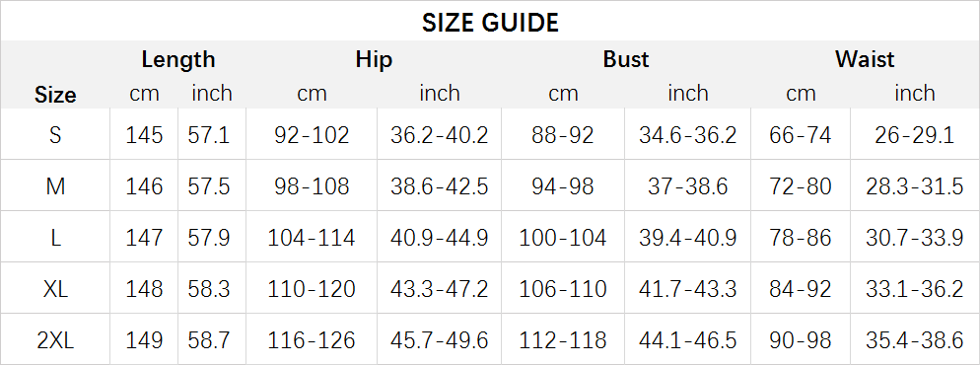This screenshot has width=980, height=366.
Task: Click hip inch cell 36.2-40.2
Action: pos(440,134)
